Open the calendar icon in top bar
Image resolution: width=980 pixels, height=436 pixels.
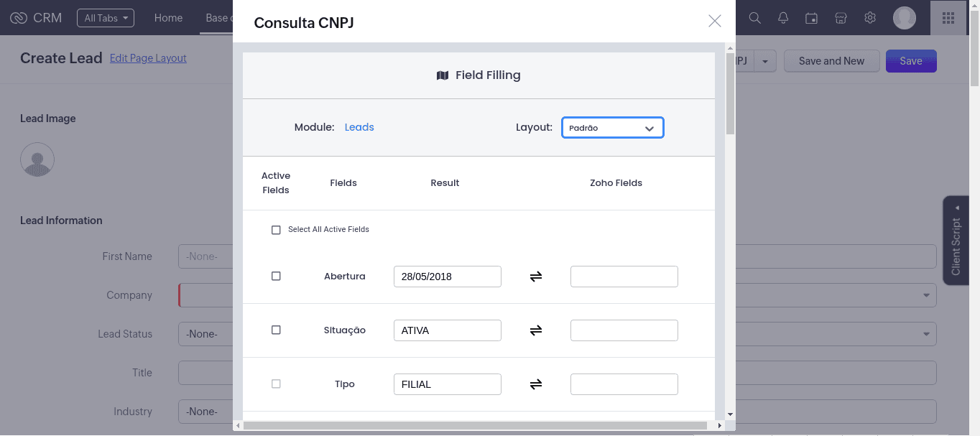(812, 18)
